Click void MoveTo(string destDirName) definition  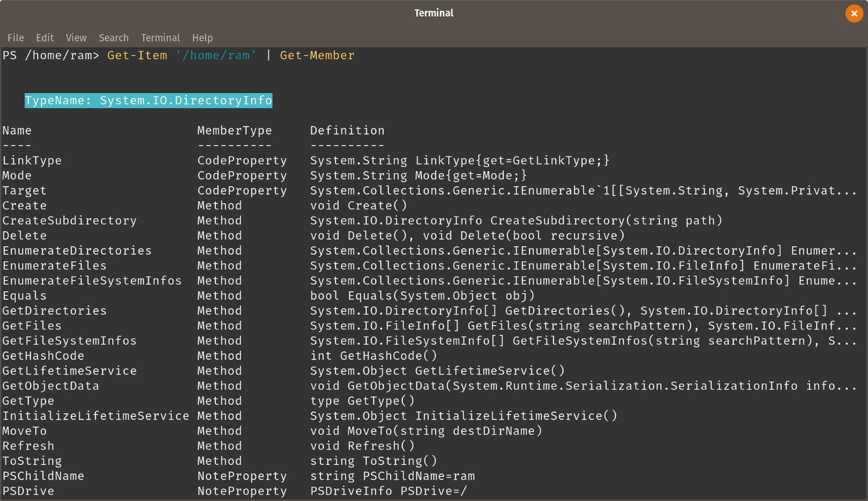pyautogui.click(x=426, y=431)
